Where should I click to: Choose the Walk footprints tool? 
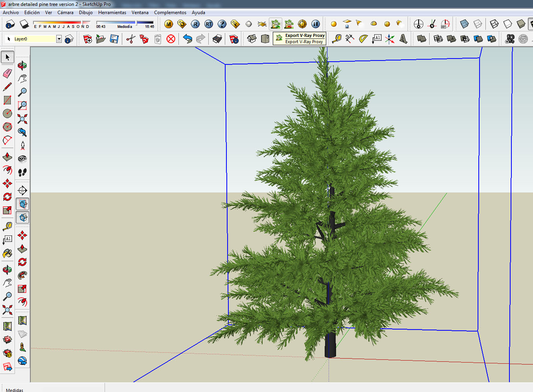22,172
